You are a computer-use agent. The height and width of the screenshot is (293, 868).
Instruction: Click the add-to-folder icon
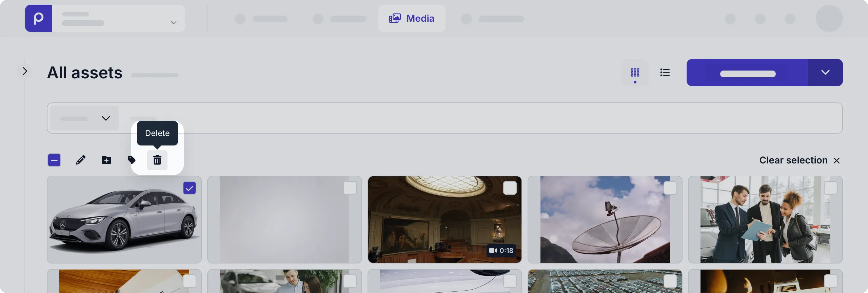pos(106,160)
